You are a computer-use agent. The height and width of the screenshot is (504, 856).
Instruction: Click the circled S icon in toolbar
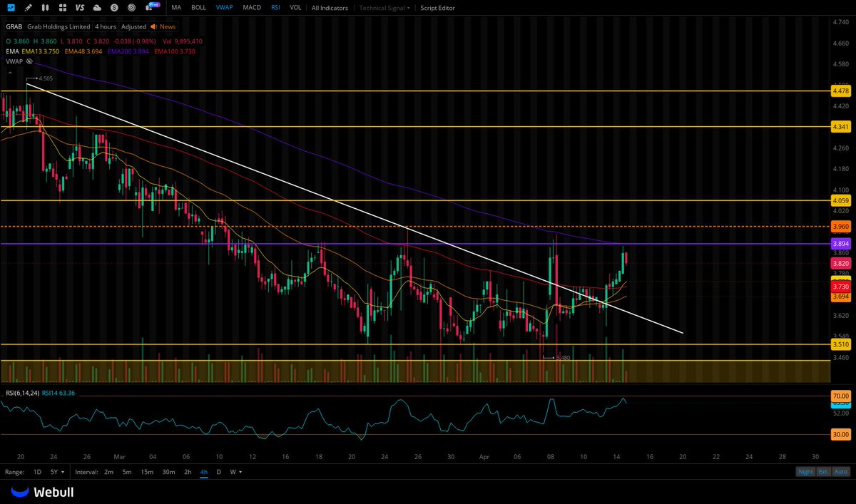[114, 7]
